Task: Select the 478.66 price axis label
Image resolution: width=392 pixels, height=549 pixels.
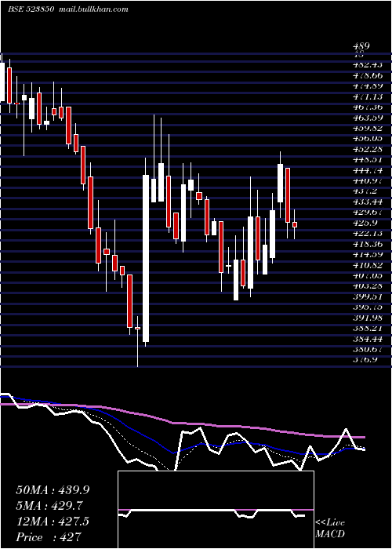Action: coord(368,75)
